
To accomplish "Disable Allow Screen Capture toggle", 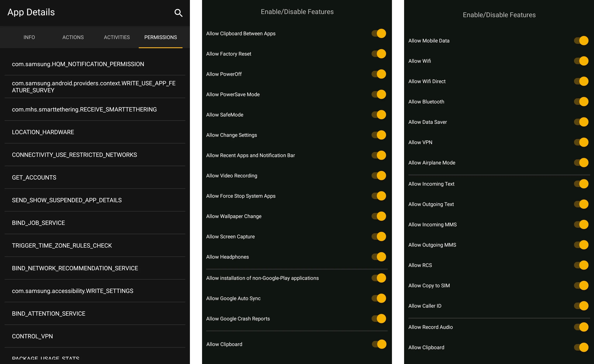I will [379, 236].
